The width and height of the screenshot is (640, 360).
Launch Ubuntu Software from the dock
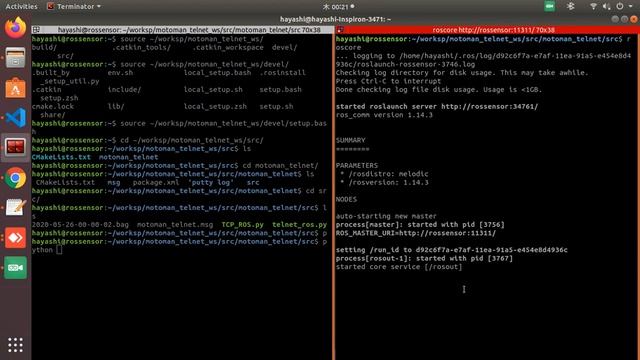click(15, 88)
